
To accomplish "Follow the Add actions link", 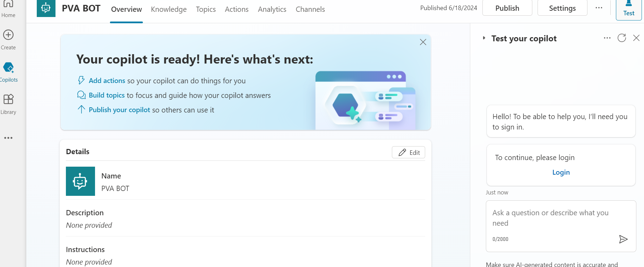I will click(107, 81).
